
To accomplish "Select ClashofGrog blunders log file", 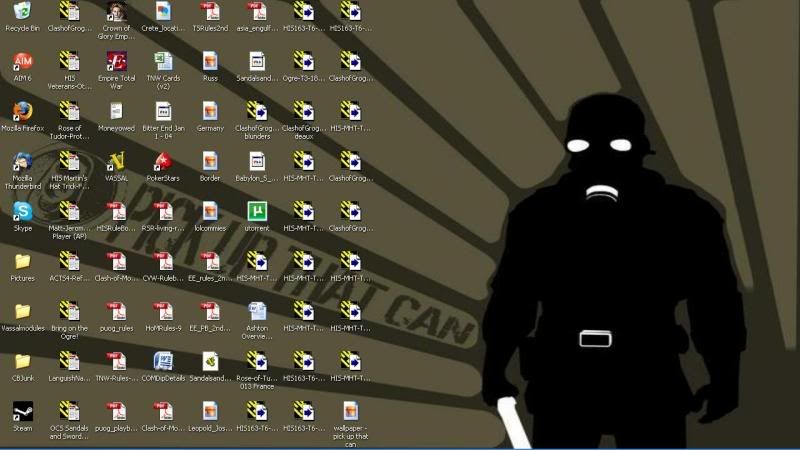I will coord(257,111).
